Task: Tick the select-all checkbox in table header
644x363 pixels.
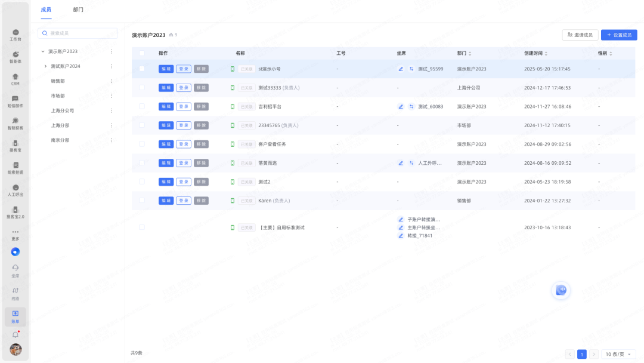Action: (x=142, y=53)
